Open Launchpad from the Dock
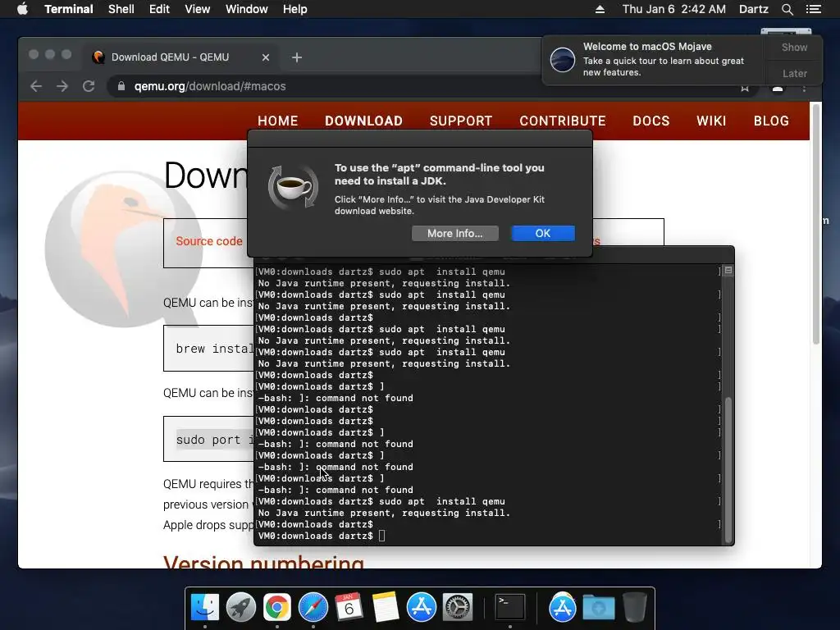840x630 pixels. [x=241, y=608]
